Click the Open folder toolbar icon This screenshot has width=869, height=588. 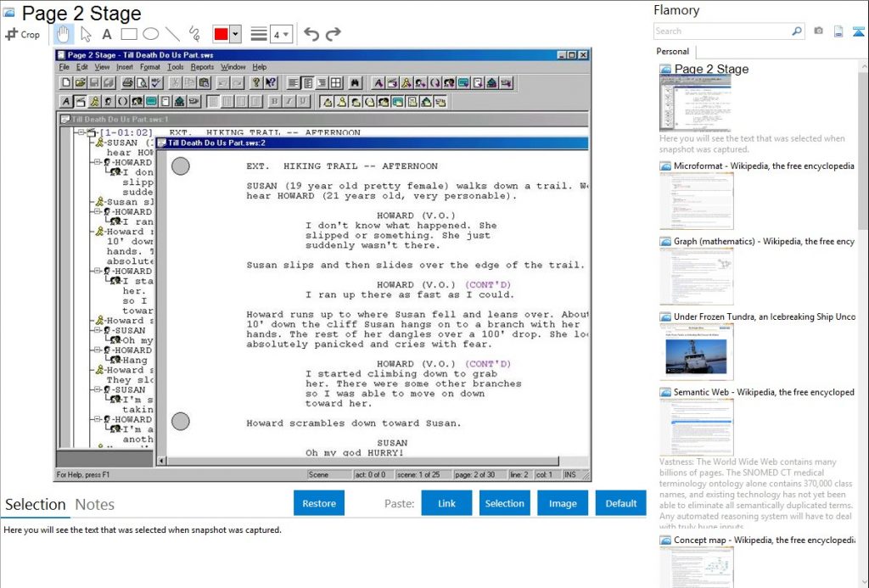point(81,83)
